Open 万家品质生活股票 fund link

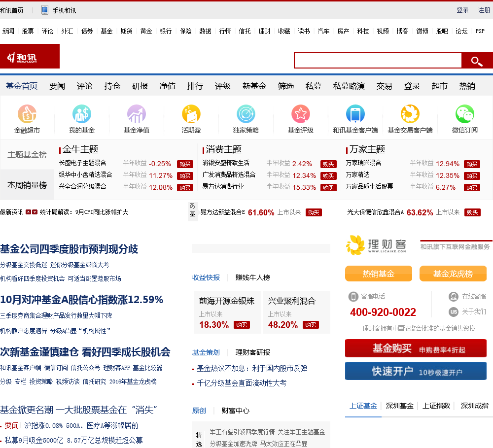(369, 187)
